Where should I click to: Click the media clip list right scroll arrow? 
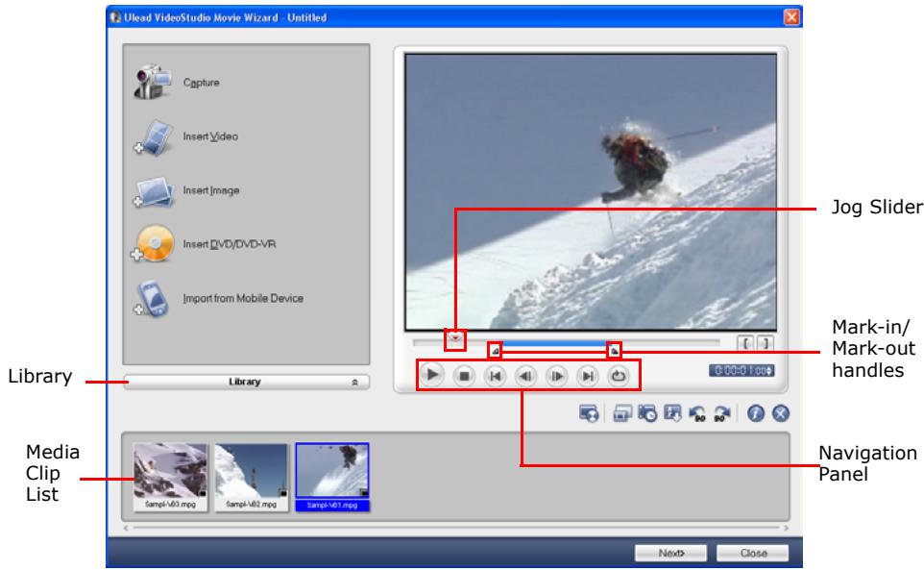(x=786, y=528)
